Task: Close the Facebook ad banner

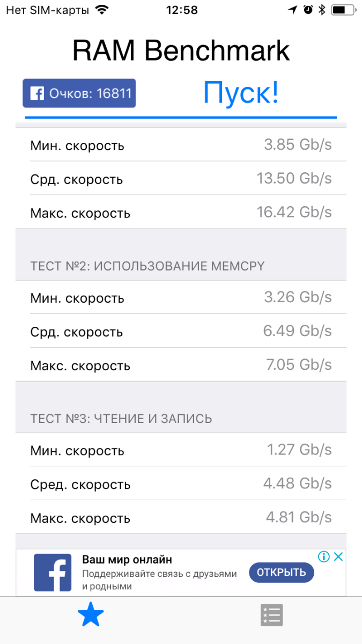Action: [x=338, y=557]
